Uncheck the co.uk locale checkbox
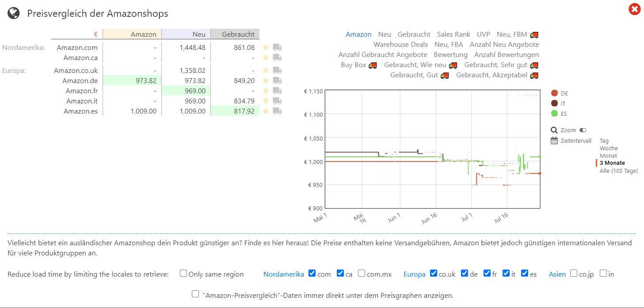Viewport: 644px width, 308px height. [433, 273]
